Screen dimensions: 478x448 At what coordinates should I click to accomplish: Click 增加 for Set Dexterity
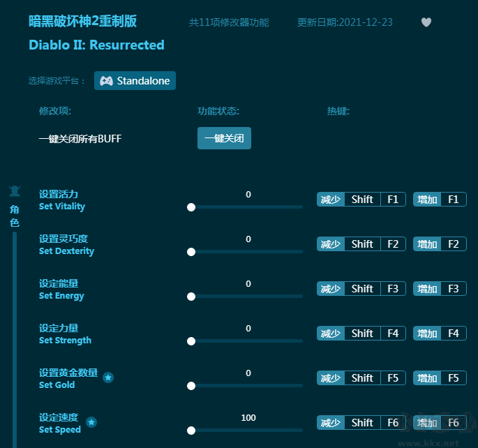[427, 244]
